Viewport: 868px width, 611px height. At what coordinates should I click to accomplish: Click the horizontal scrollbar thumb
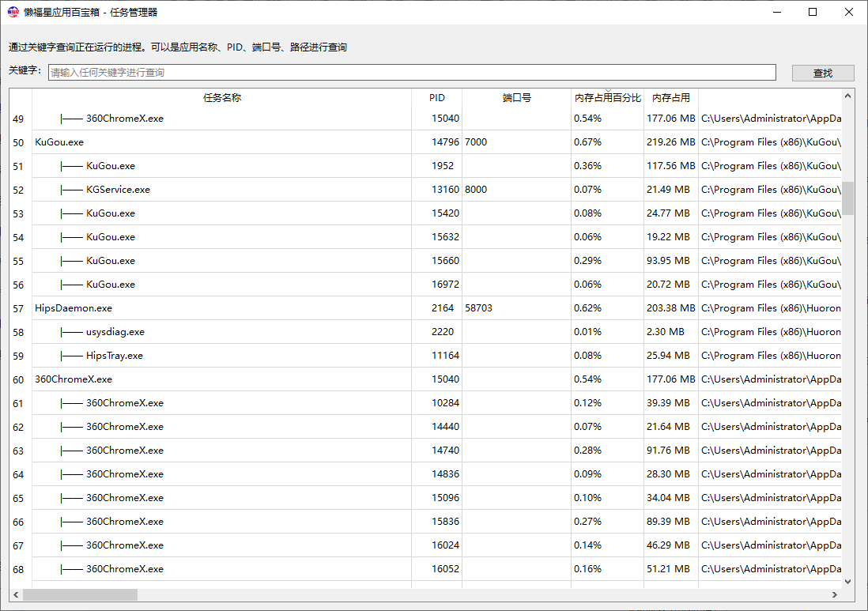tap(80, 595)
